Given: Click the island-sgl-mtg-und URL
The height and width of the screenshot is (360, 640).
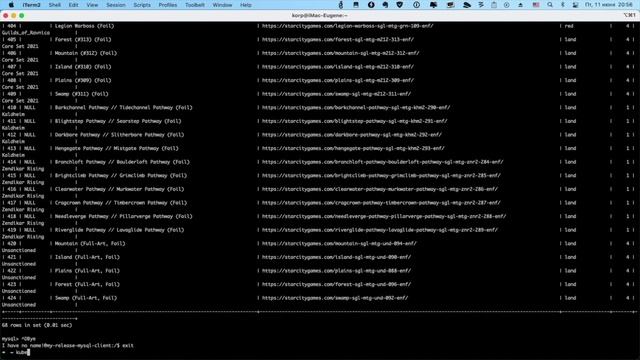Looking at the screenshot, I should tap(336, 257).
